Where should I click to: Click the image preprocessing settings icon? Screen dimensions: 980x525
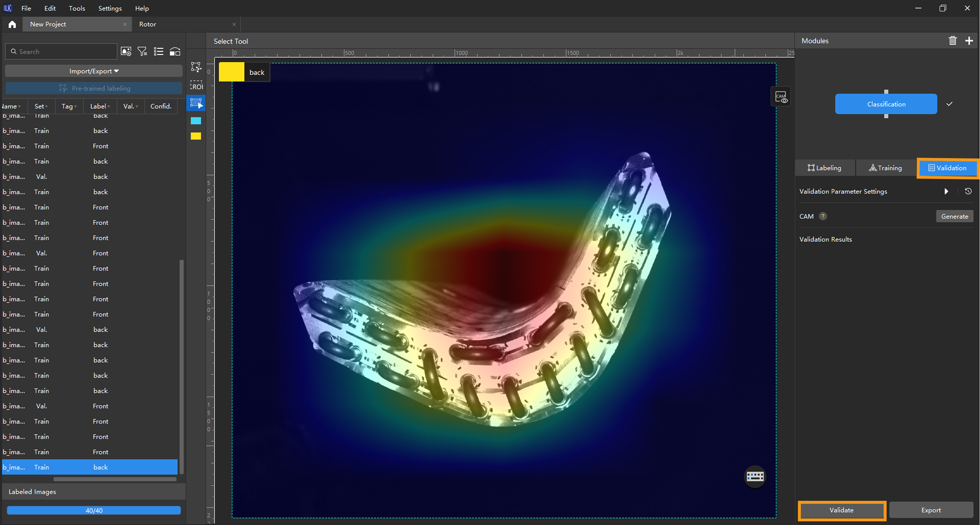pos(126,52)
